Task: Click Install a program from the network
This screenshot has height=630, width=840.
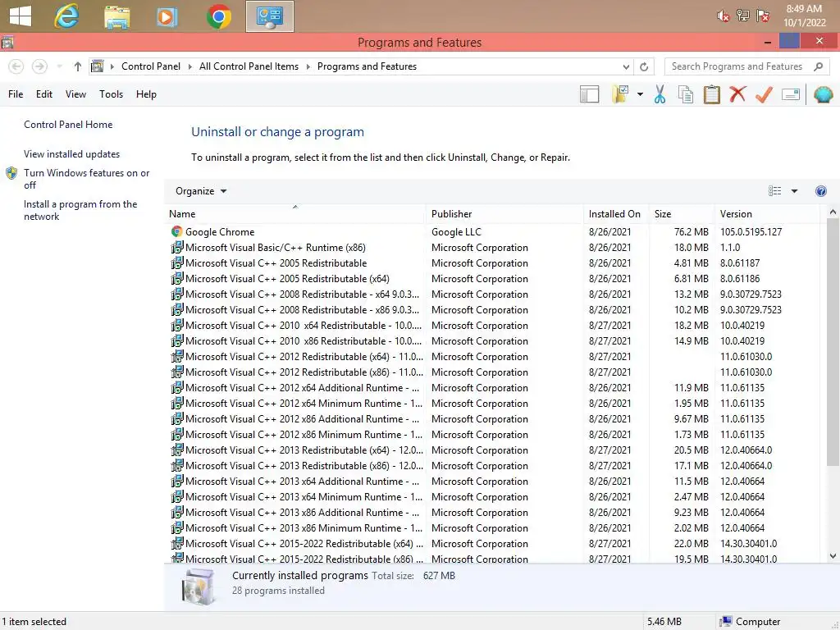Action: click(80, 210)
